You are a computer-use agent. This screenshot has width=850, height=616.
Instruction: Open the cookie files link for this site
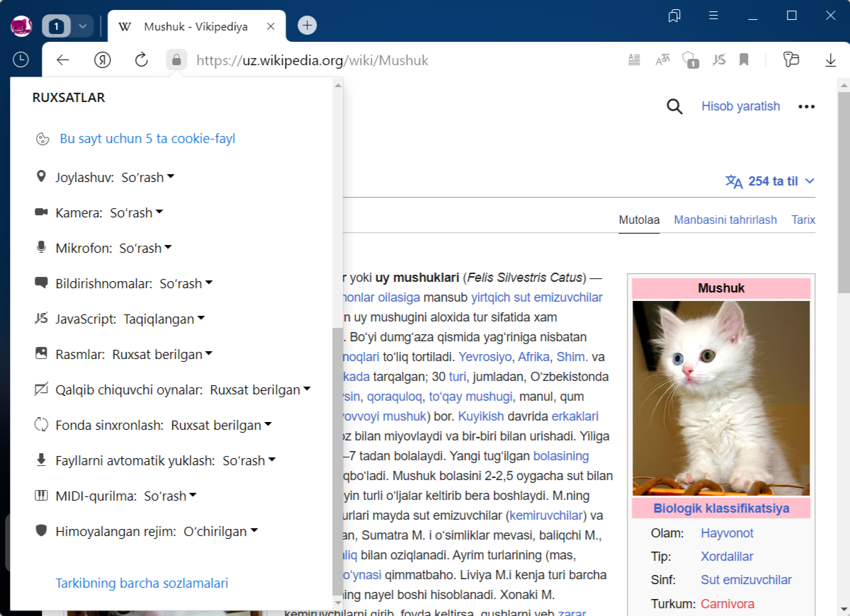click(x=147, y=139)
